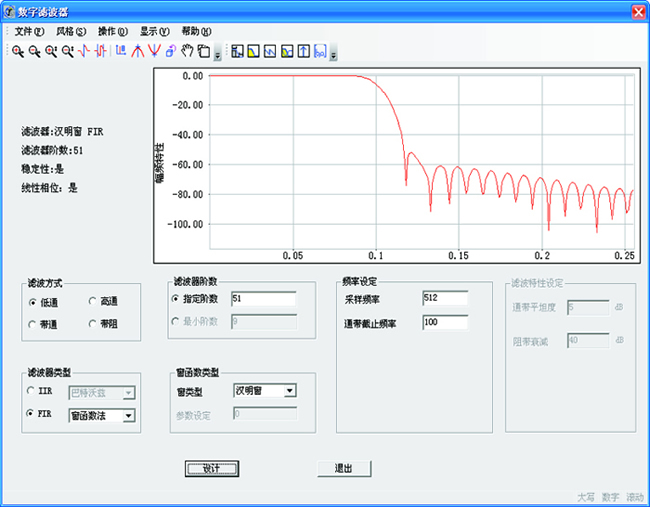The image size is (650, 507).
Task: Expand the first toolbar overflow arrow
Action: pyautogui.click(x=218, y=52)
